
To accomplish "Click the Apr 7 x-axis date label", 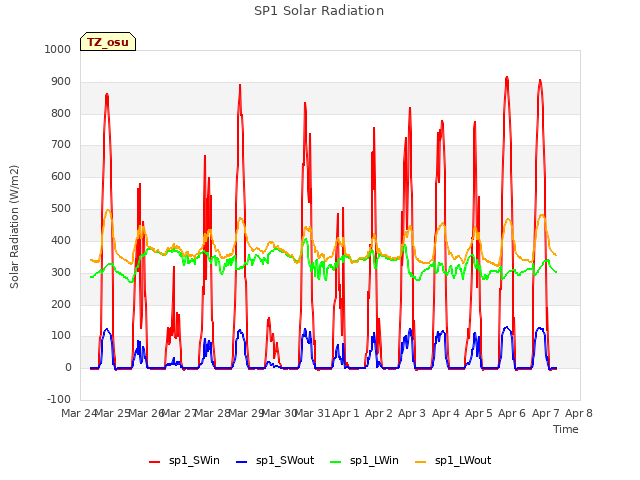I will pos(546,413).
